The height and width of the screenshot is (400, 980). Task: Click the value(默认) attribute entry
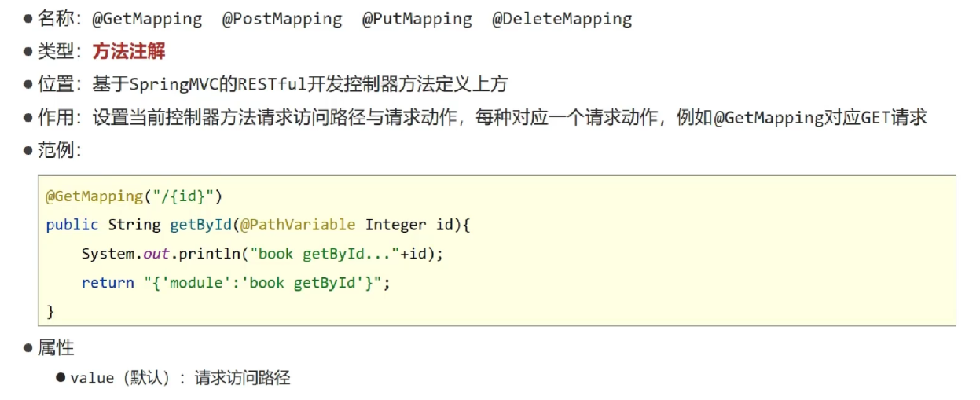120,378
